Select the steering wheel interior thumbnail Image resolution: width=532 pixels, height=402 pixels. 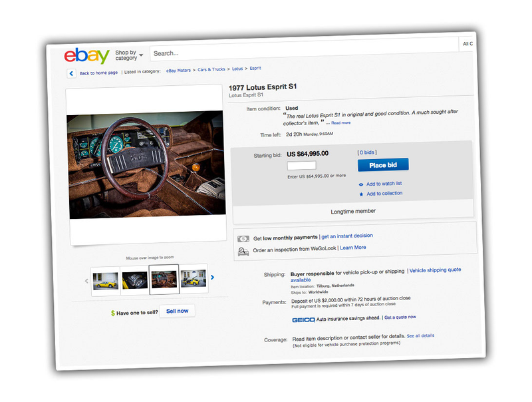tap(164, 279)
